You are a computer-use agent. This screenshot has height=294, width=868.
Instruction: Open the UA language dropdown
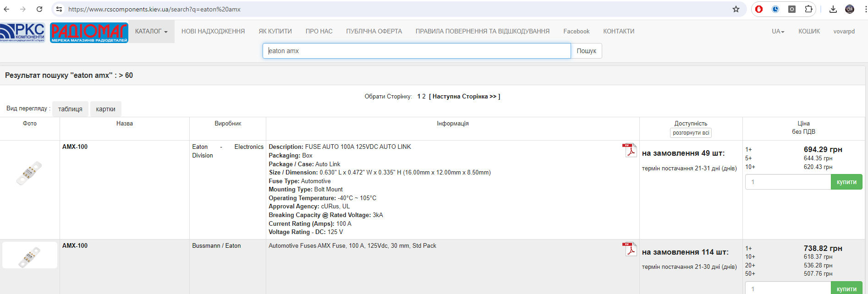[778, 32]
